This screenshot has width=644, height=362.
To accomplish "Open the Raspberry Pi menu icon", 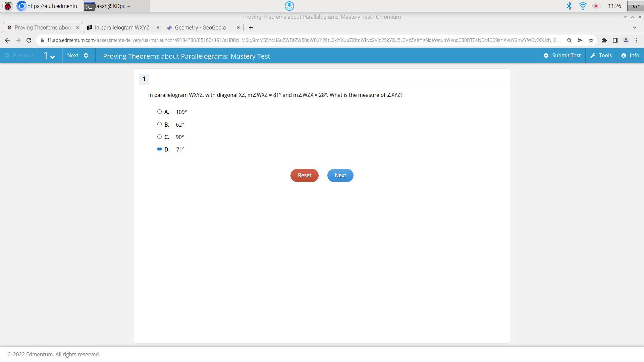I will 7,6.
